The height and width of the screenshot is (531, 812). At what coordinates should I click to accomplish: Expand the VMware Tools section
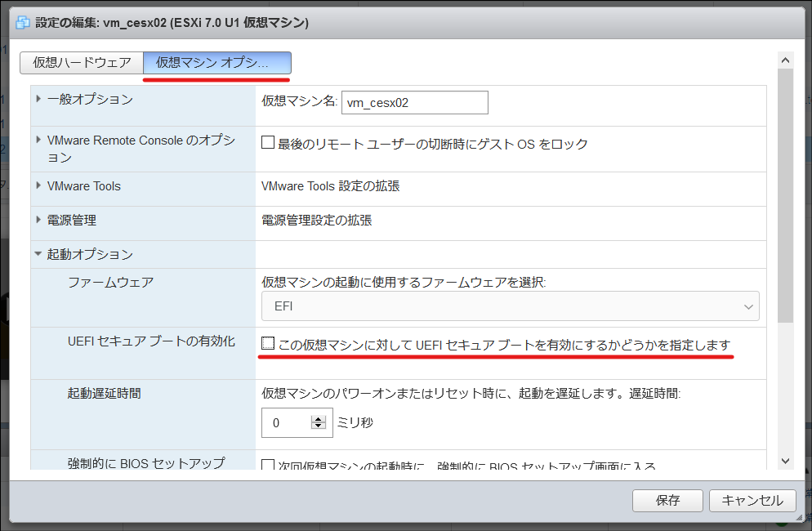[x=38, y=185]
